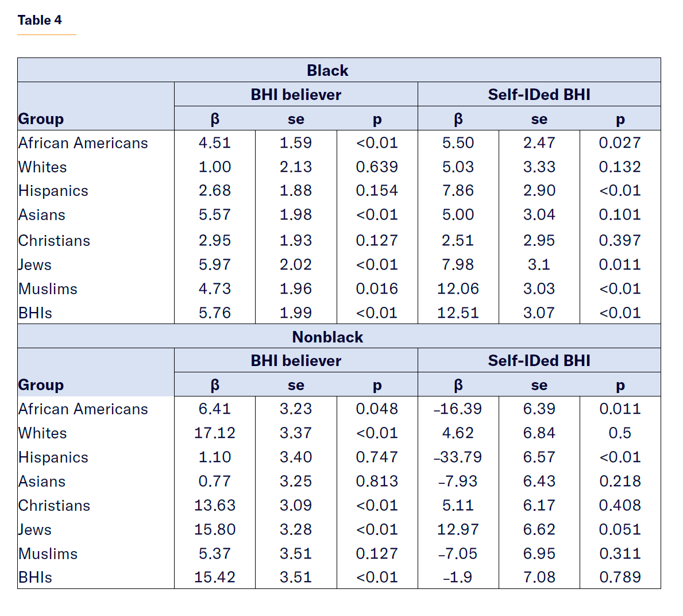Click the "Muslims" row label in Nonblack section
Screen dimensions: 683x616
pos(48,554)
